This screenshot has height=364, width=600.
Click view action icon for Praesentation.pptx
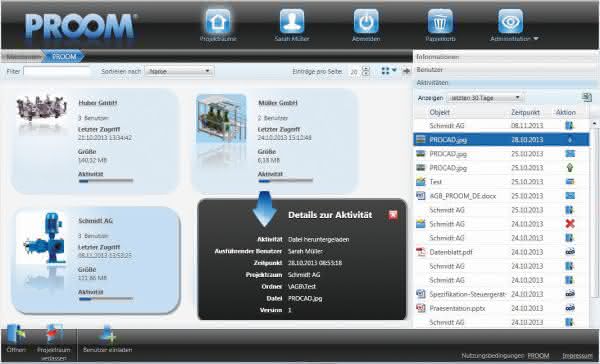click(x=570, y=308)
